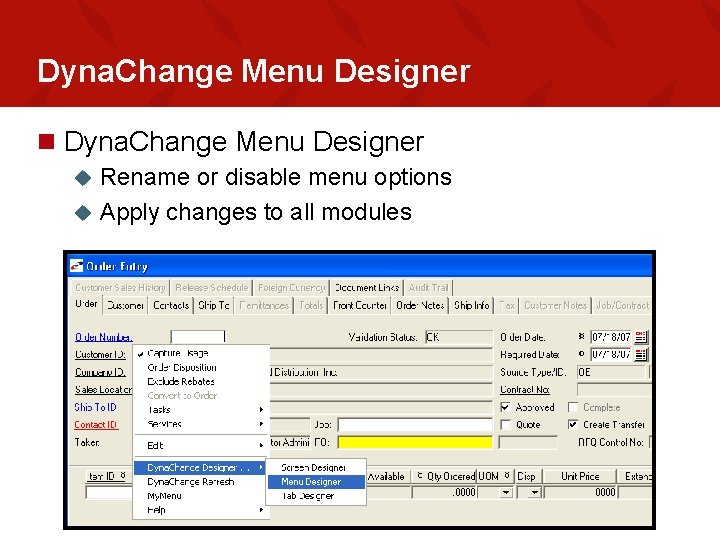Image resolution: width=720 pixels, height=540 pixels.
Task: Open the DynaChange Designer submenu
Action: point(200,467)
